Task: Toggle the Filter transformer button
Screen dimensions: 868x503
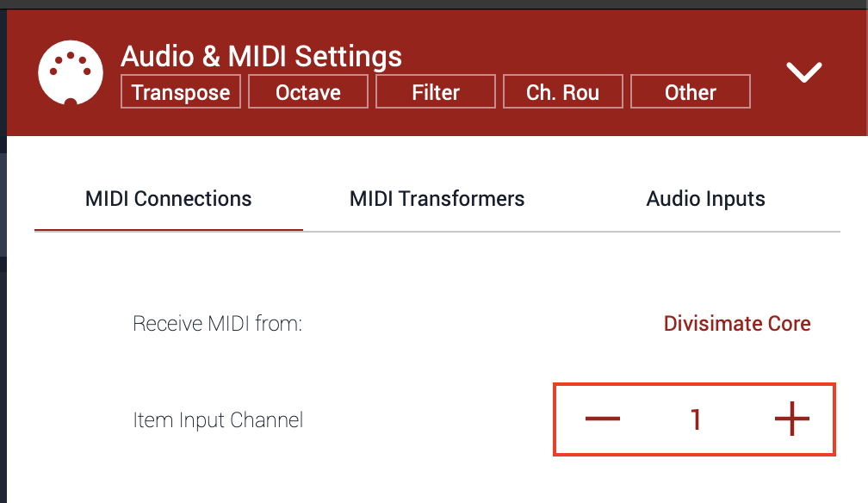Action: point(436,92)
